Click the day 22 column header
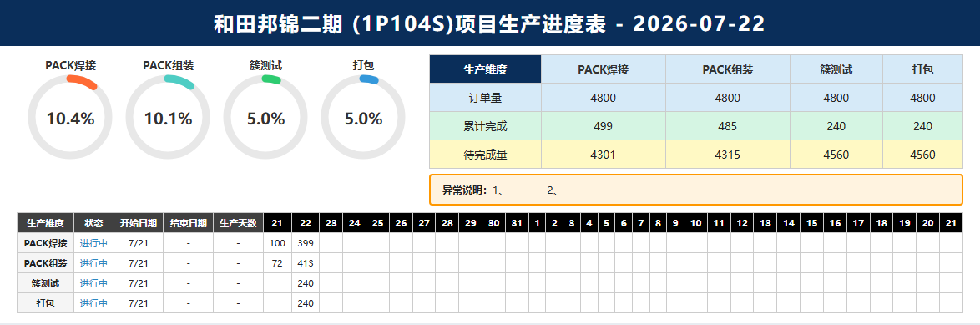Viewport: 980px width, 325px height. coord(306,223)
